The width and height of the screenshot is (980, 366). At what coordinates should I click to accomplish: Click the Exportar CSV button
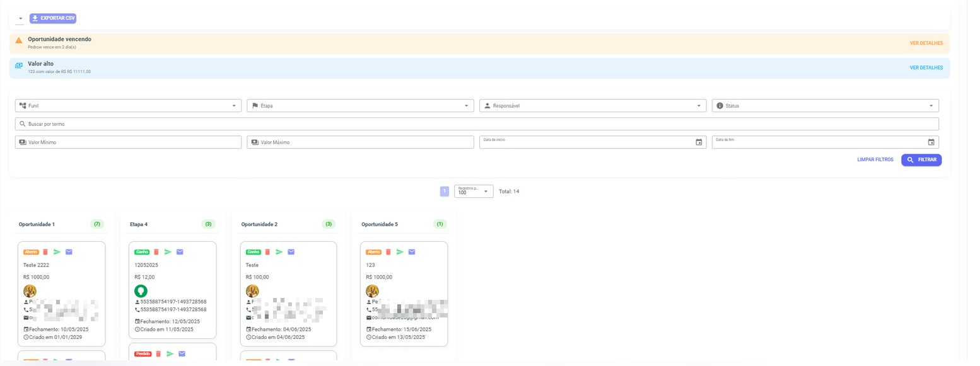click(53, 18)
